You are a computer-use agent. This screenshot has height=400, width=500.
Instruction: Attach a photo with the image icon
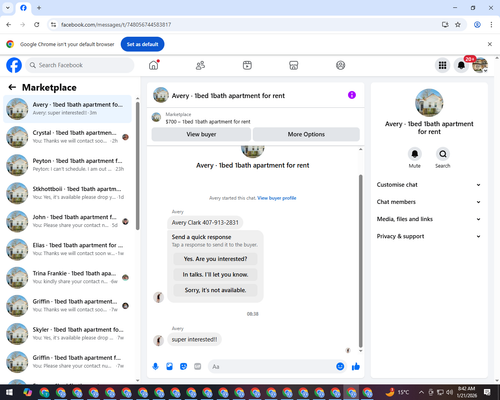coord(169,367)
